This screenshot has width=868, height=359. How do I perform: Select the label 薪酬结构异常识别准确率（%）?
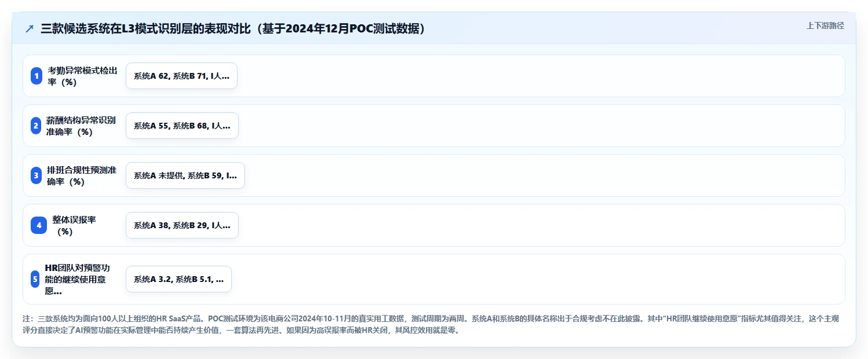pos(81,126)
